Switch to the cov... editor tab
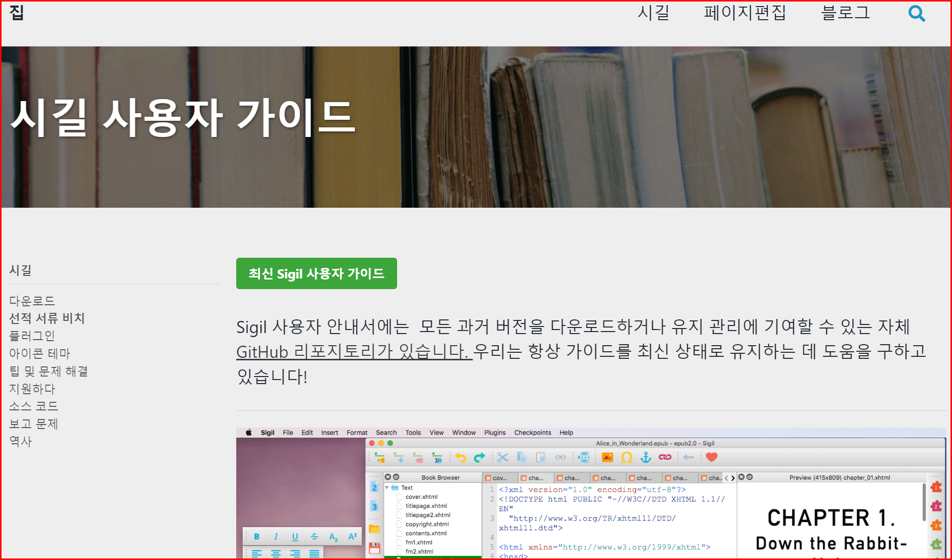The width and height of the screenshot is (952, 560). (500, 478)
